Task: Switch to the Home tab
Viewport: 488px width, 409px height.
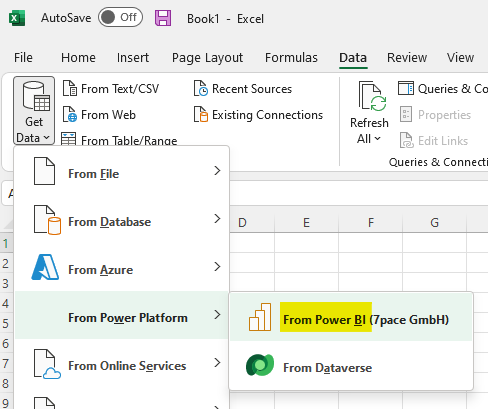Action: click(x=78, y=58)
